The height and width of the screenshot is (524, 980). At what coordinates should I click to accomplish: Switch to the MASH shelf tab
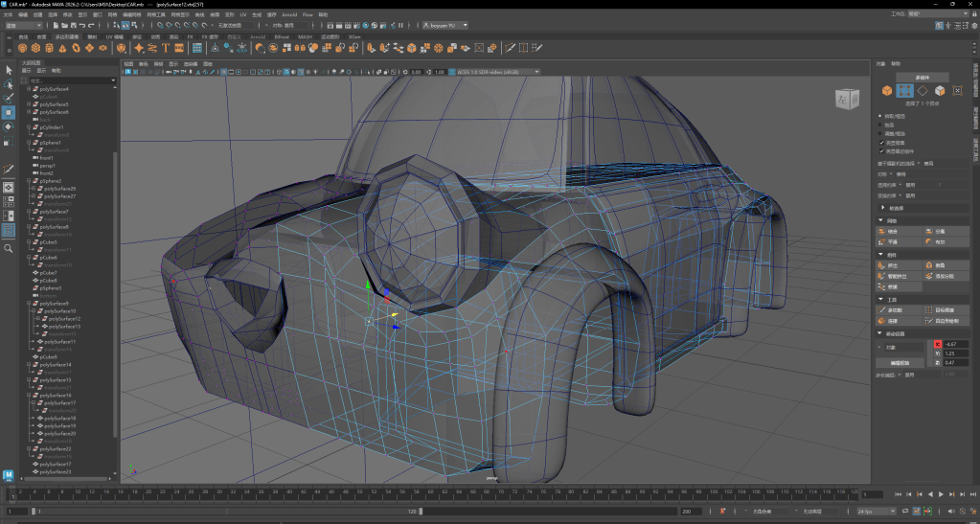(x=306, y=36)
